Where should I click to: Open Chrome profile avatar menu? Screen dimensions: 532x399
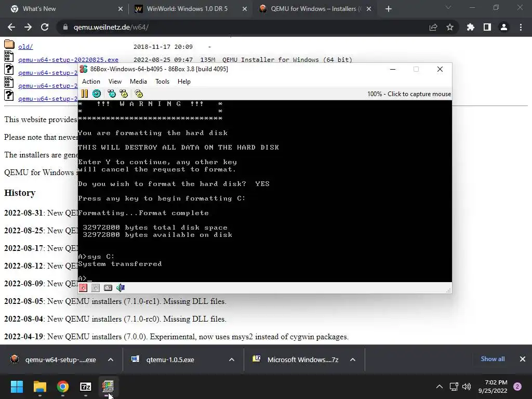click(504, 27)
